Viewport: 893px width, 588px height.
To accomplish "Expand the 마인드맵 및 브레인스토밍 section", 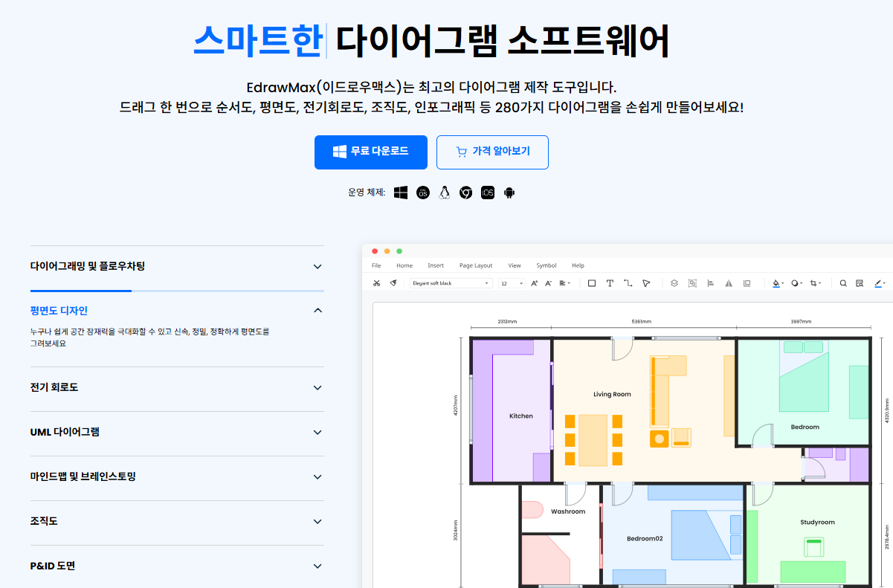I will tap(177, 477).
